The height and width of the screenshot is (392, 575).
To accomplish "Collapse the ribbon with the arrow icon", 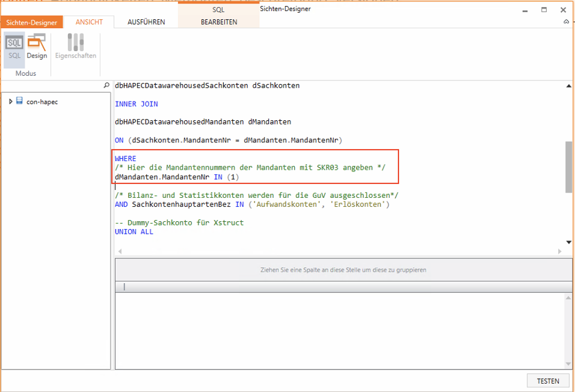I will click(x=566, y=22).
